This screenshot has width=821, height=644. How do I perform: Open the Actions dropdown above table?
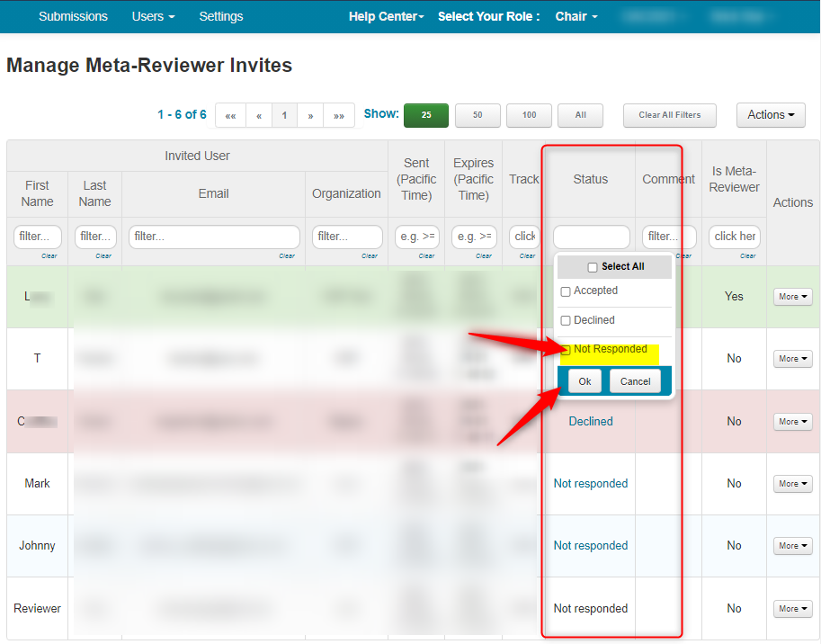(x=771, y=114)
